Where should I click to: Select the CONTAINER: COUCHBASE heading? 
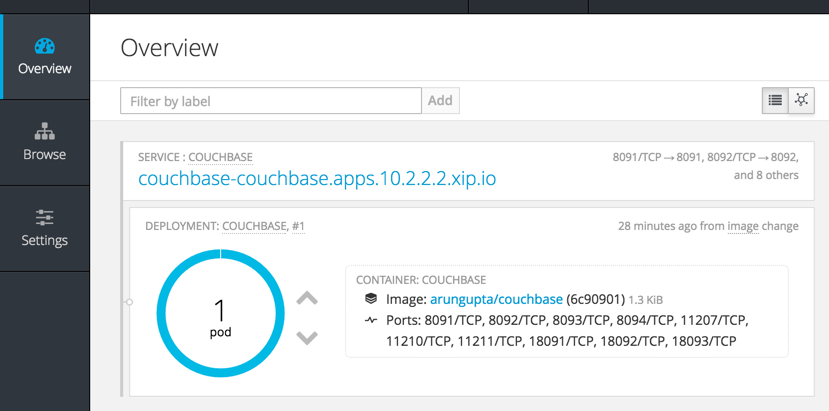[x=421, y=280]
